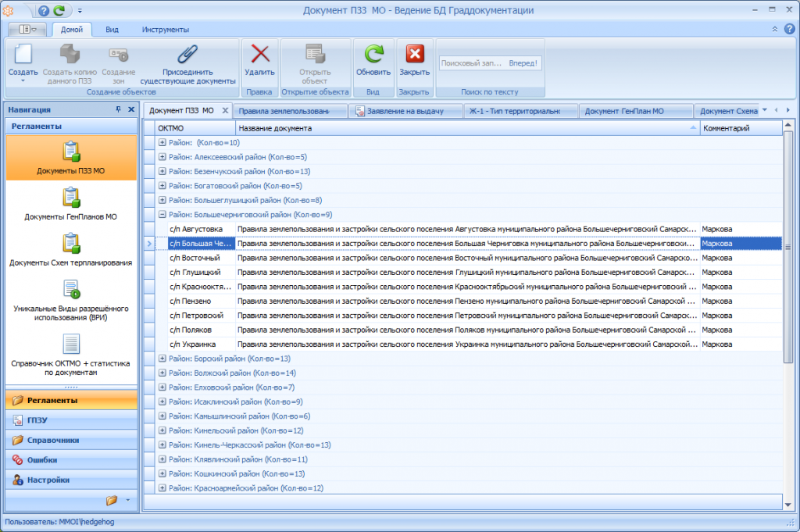The height and width of the screenshot is (532, 800).
Task: Pin the Навигация panel
Action: (119, 109)
